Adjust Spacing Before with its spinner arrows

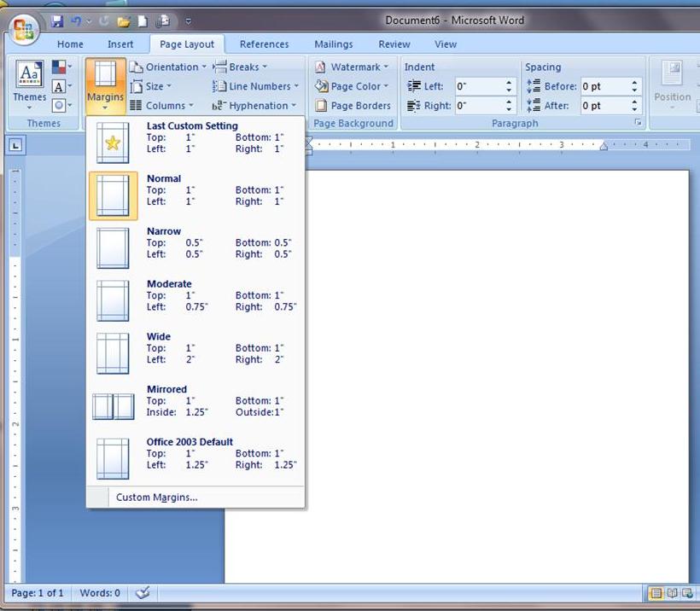click(x=634, y=86)
